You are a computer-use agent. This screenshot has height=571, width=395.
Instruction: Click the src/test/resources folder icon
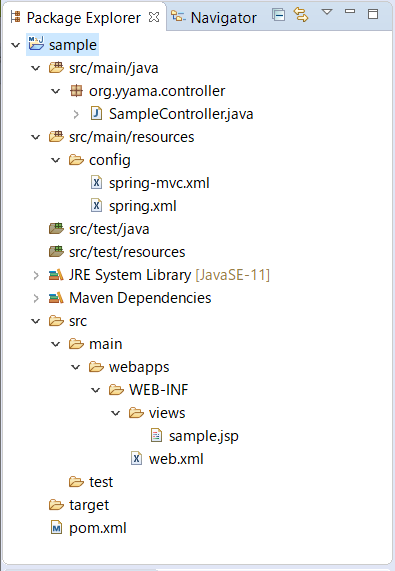tap(56, 251)
